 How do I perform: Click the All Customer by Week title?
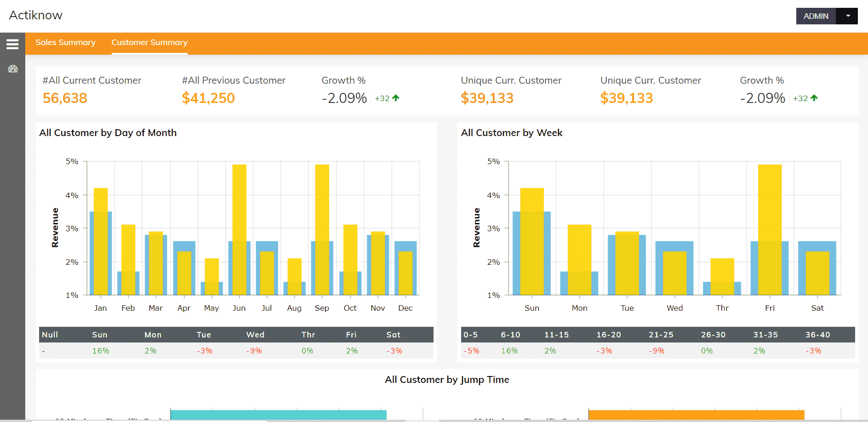pyautogui.click(x=512, y=133)
